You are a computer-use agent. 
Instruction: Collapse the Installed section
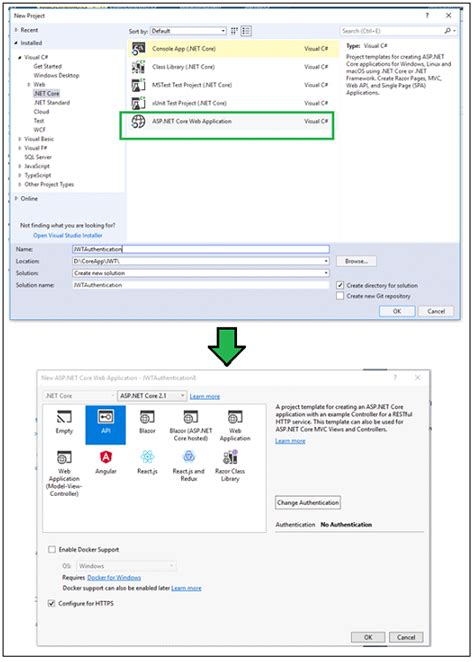coord(16,43)
